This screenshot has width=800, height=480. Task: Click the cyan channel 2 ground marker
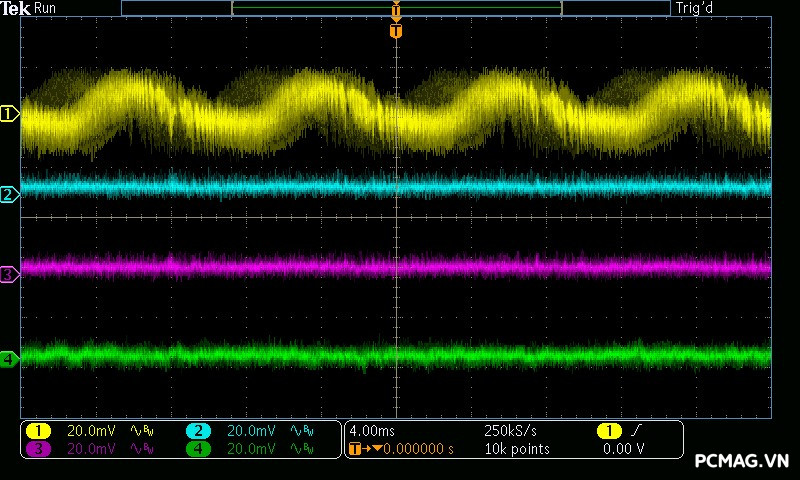[9, 194]
